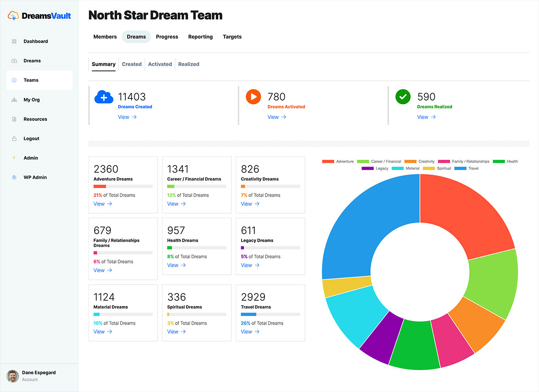Screen dimensions: 539x392
Task: Open the Reporting tab
Action: coord(200,37)
